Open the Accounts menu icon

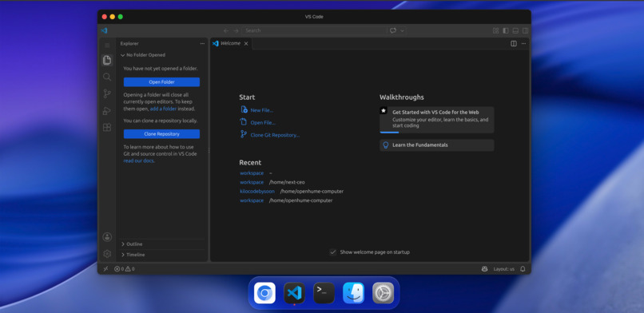107,237
